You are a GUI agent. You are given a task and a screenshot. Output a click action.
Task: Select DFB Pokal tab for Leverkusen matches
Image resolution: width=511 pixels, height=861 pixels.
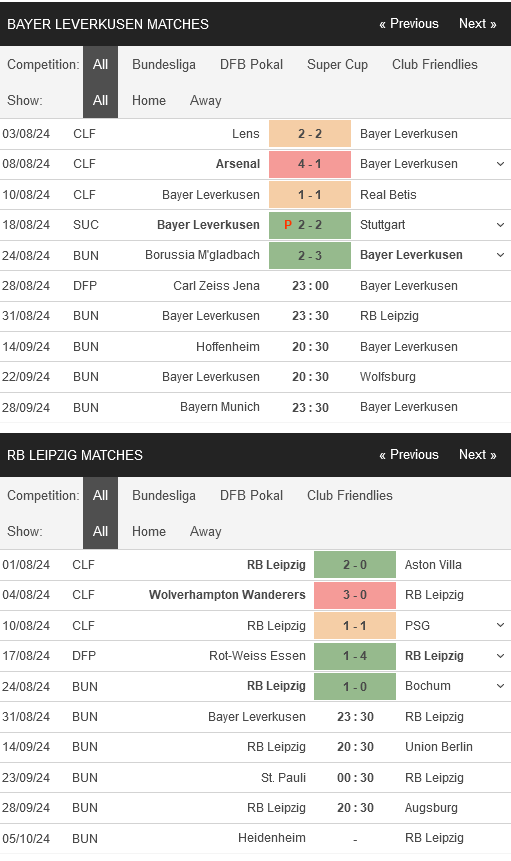point(251,65)
